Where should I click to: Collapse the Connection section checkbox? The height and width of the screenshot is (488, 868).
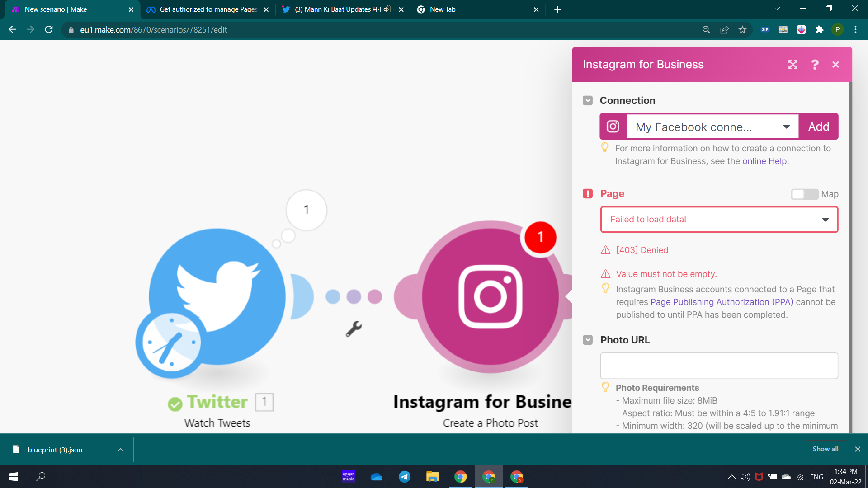tap(588, 101)
